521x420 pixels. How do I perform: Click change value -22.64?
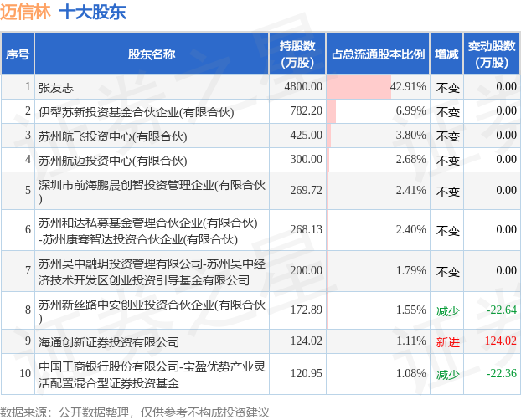pos(502,310)
